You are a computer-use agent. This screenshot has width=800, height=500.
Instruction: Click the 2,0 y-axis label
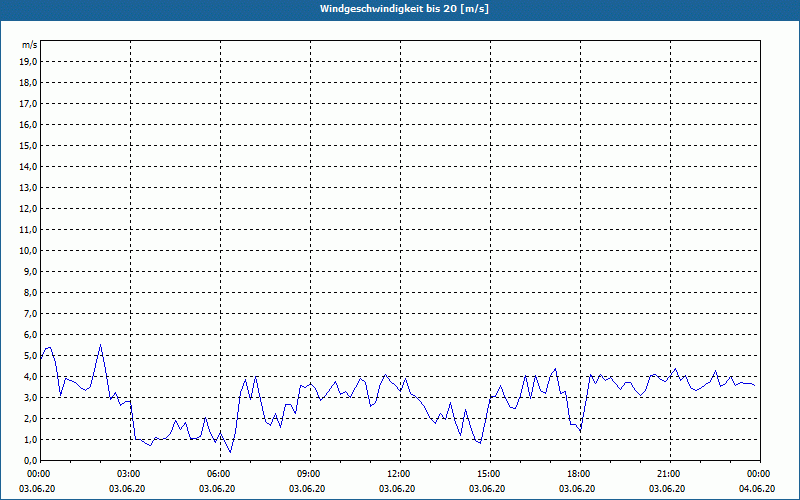tap(30, 418)
